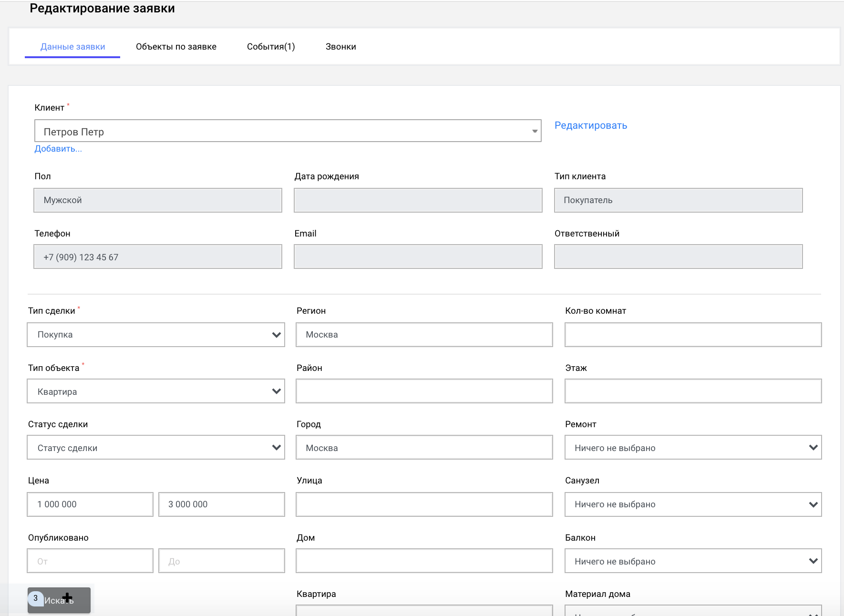The image size is (844, 616).
Task: Expand the Тип сделки dropdown
Action: (x=156, y=335)
